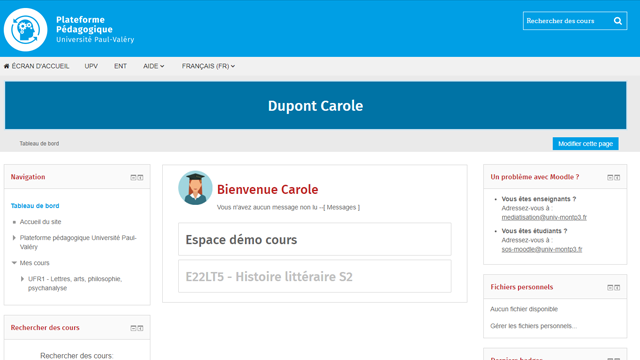Click sos-moodle@univ-montp3.fr email link

tap(542, 249)
